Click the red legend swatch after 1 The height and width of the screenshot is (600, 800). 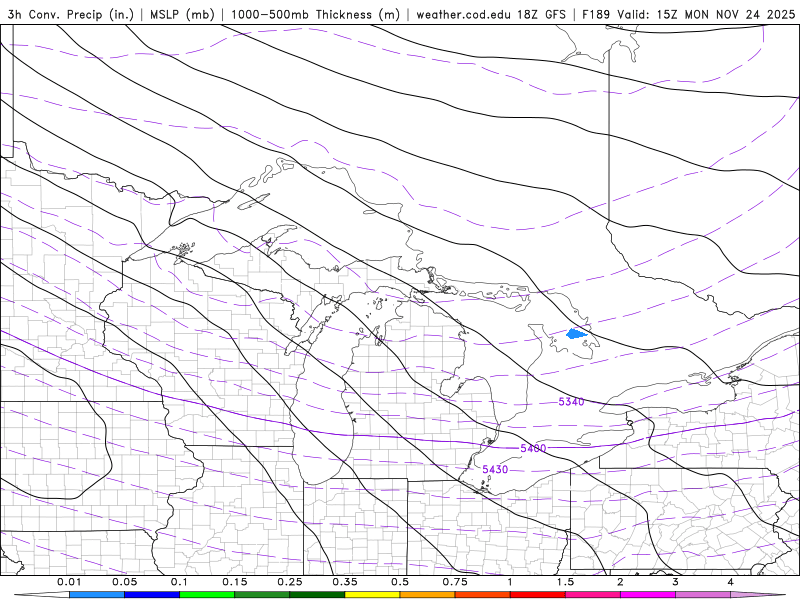coord(538,595)
